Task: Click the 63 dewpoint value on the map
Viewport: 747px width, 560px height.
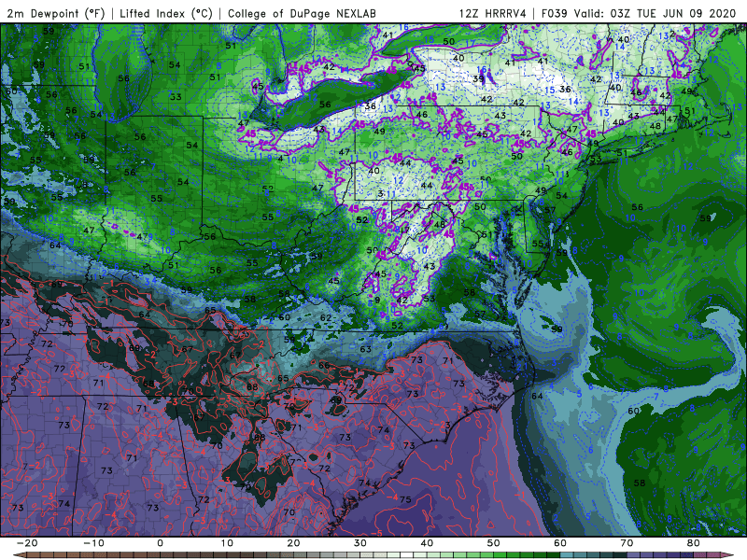Action: [x=365, y=349]
